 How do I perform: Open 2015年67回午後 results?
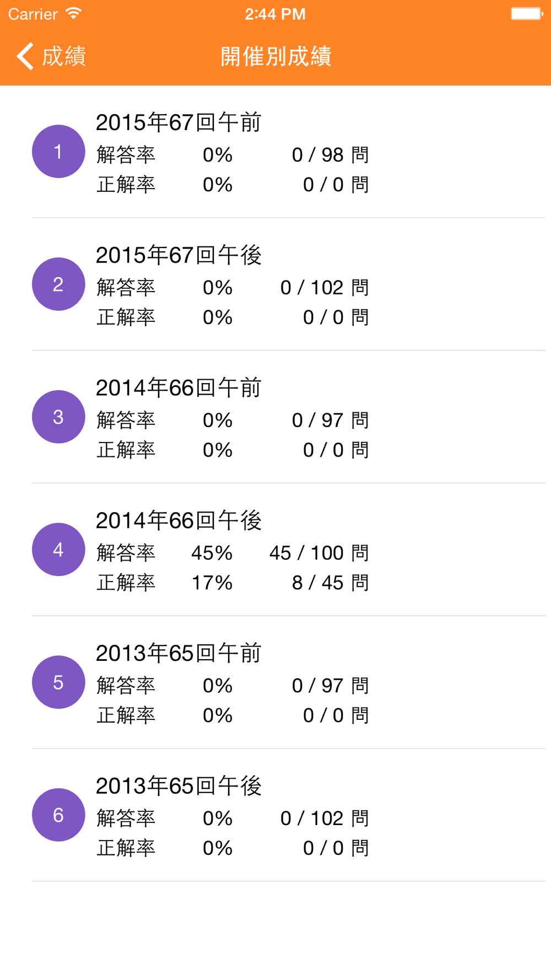click(x=179, y=255)
